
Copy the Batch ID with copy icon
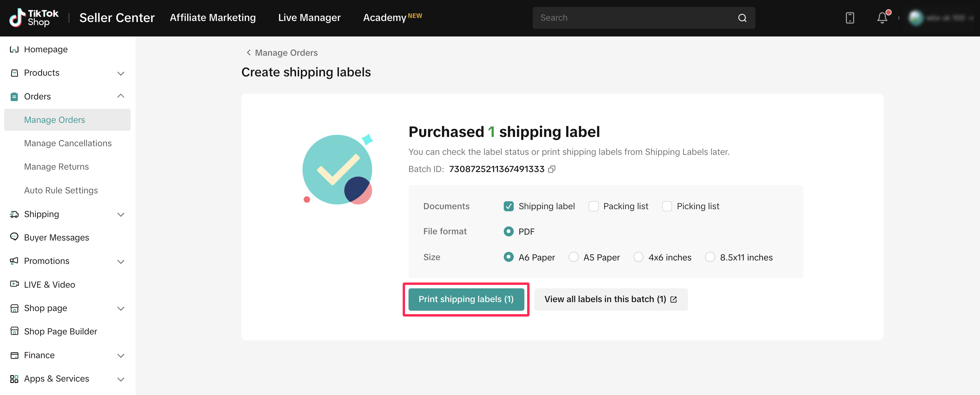coord(552,169)
